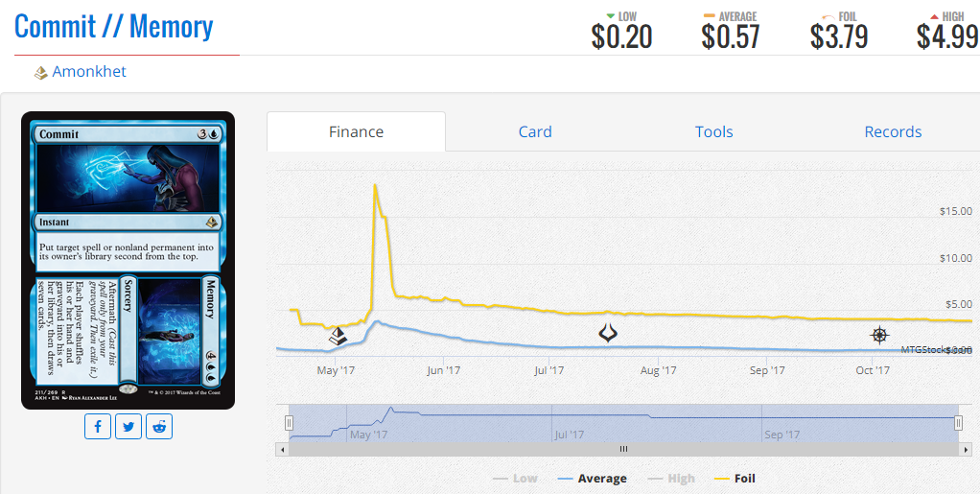Switch to the Card tab
The height and width of the screenshot is (494, 980).
tap(535, 132)
